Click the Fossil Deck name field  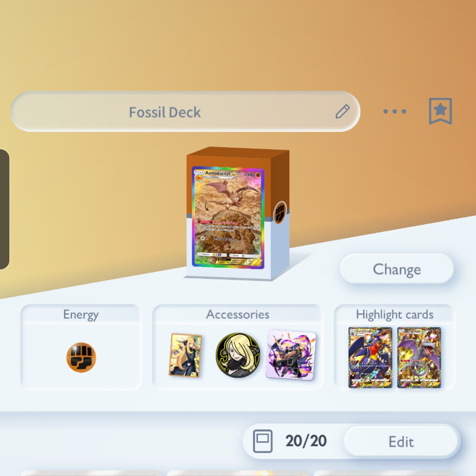(x=185, y=112)
